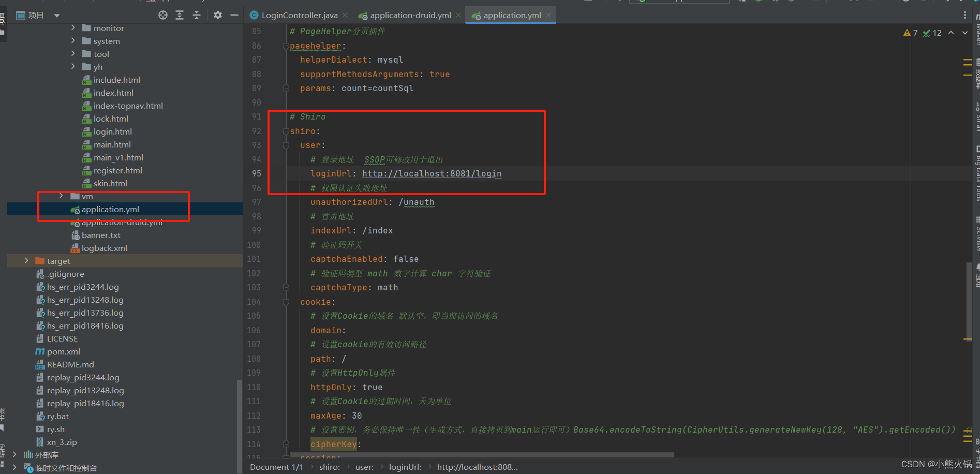980x474 pixels.
Task: Expand the target folder
Action: pos(26,260)
